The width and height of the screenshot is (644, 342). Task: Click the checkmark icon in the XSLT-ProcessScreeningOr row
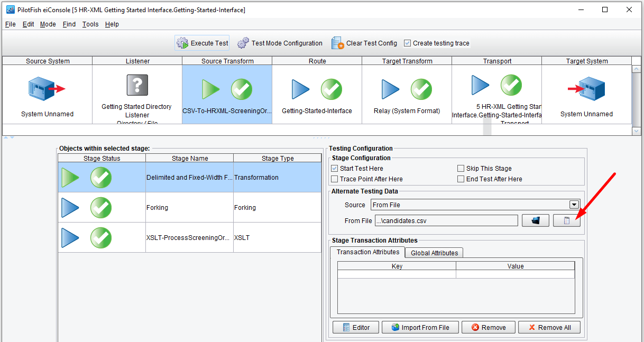click(x=101, y=238)
